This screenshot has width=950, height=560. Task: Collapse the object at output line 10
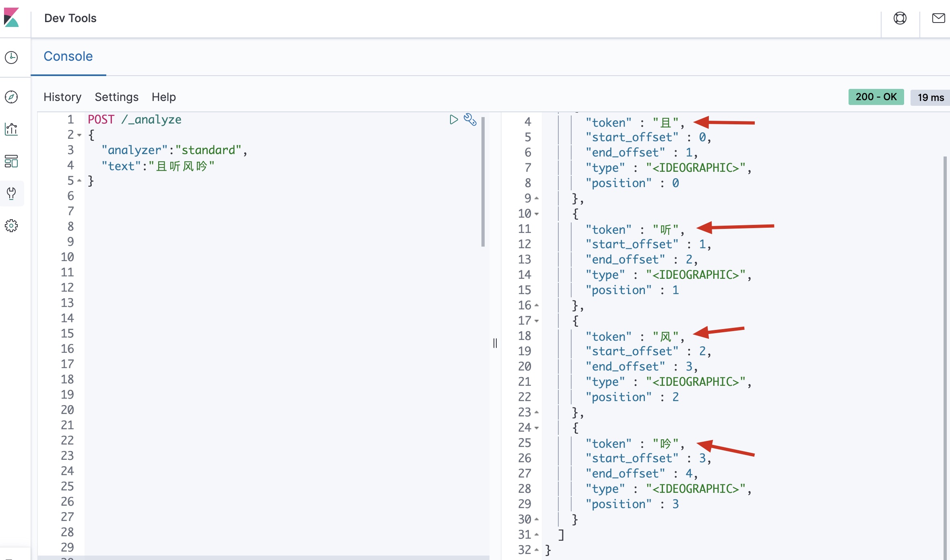537,214
